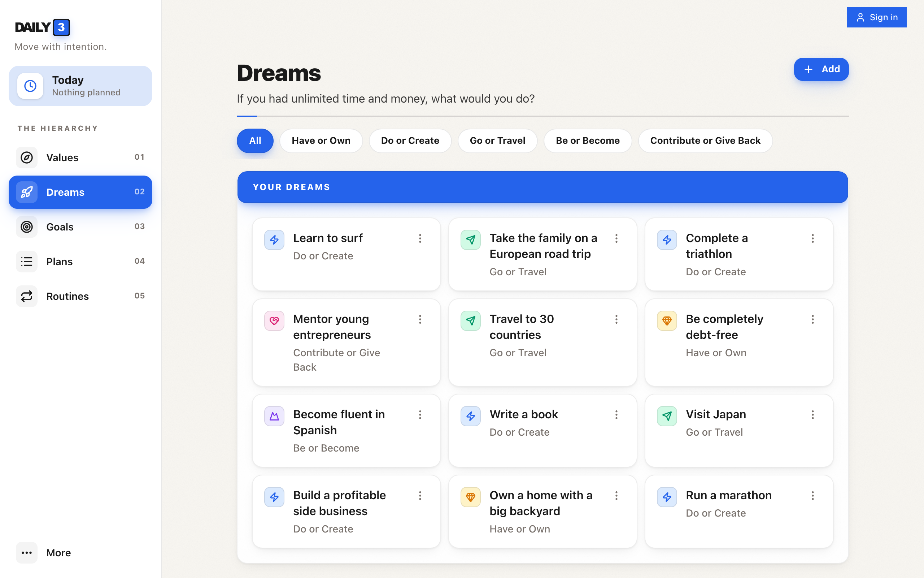Click the Goals target icon
This screenshot has width=924, height=578.
(x=26, y=227)
